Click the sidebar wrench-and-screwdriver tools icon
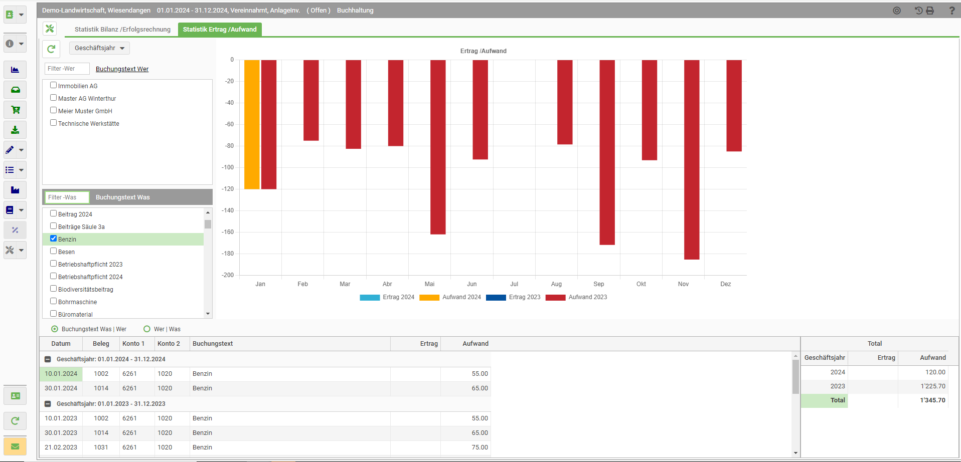Screen dimensions: 961x462 click(10, 250)
